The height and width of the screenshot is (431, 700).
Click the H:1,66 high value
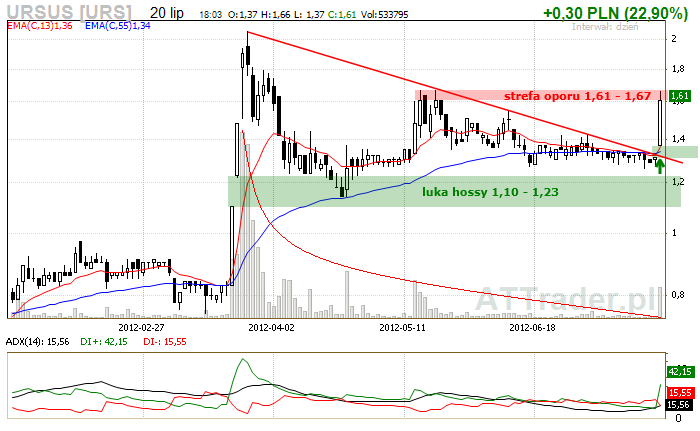[275, 15]
